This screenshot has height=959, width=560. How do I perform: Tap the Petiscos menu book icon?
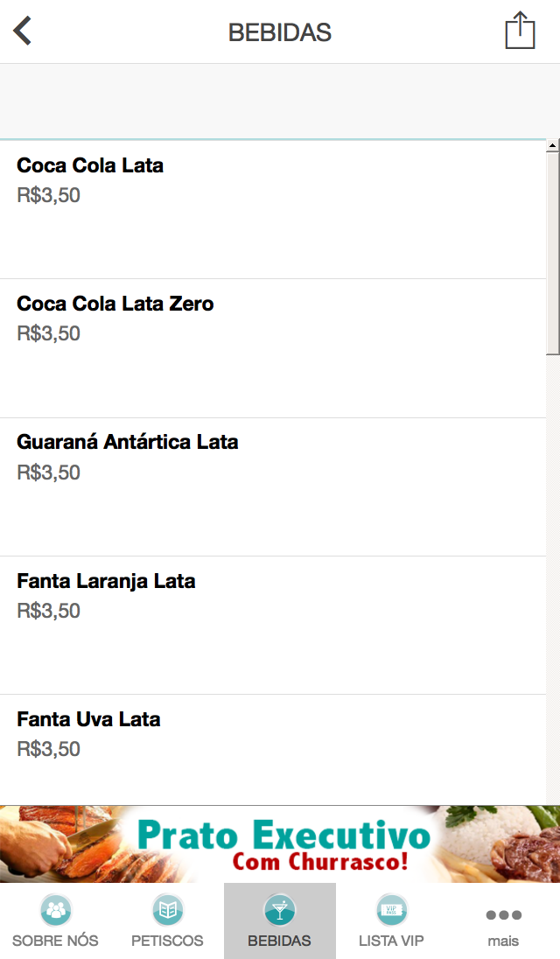[167, 910]
